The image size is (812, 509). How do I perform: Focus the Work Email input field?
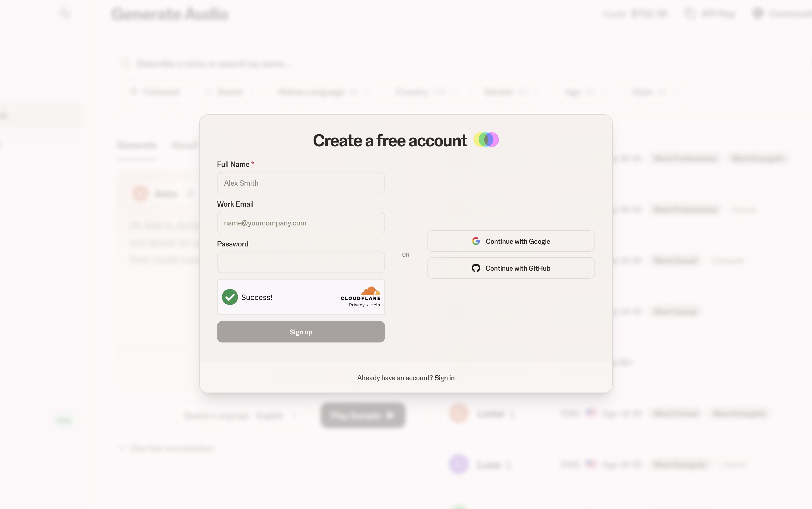click(x=301, y=222)
